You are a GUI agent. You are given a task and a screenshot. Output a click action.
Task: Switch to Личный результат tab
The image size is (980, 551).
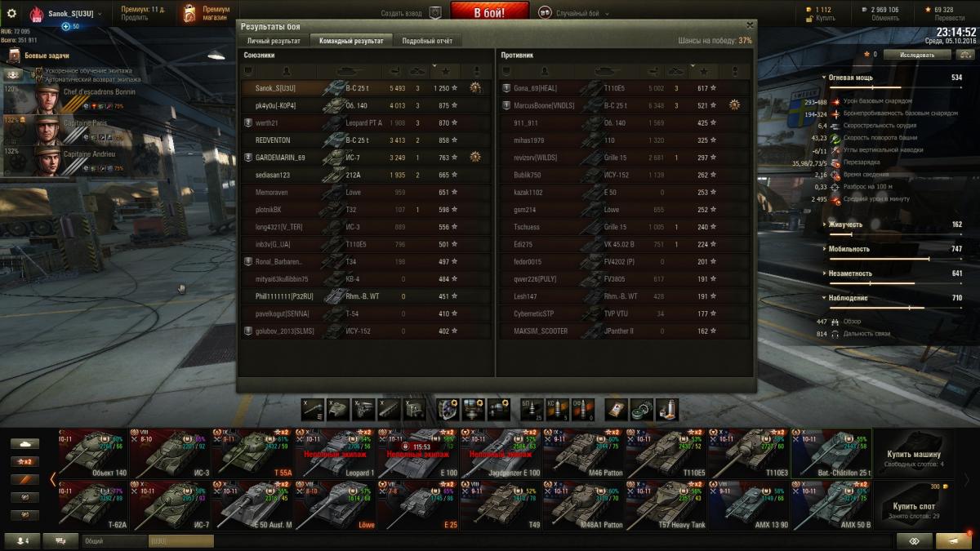pyautogui.click(x=274, y=41)
